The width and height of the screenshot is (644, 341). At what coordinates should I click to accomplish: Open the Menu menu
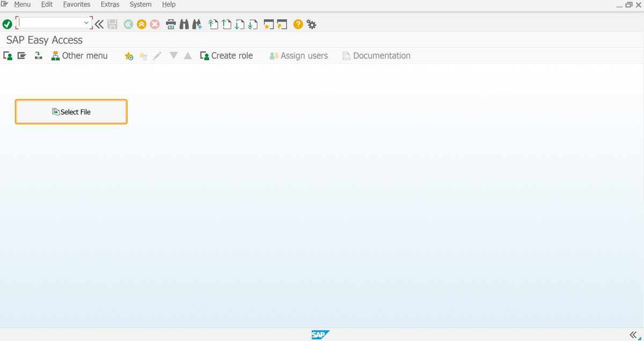pos(23,4)
